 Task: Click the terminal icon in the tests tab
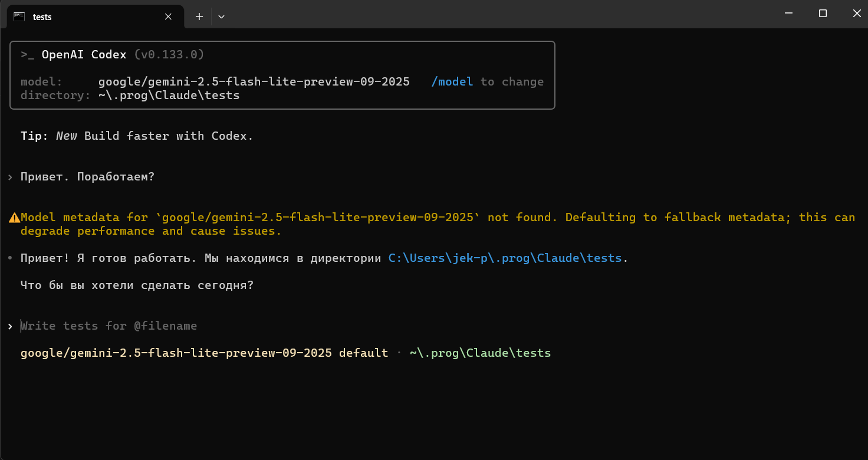[x=19, y=17]
